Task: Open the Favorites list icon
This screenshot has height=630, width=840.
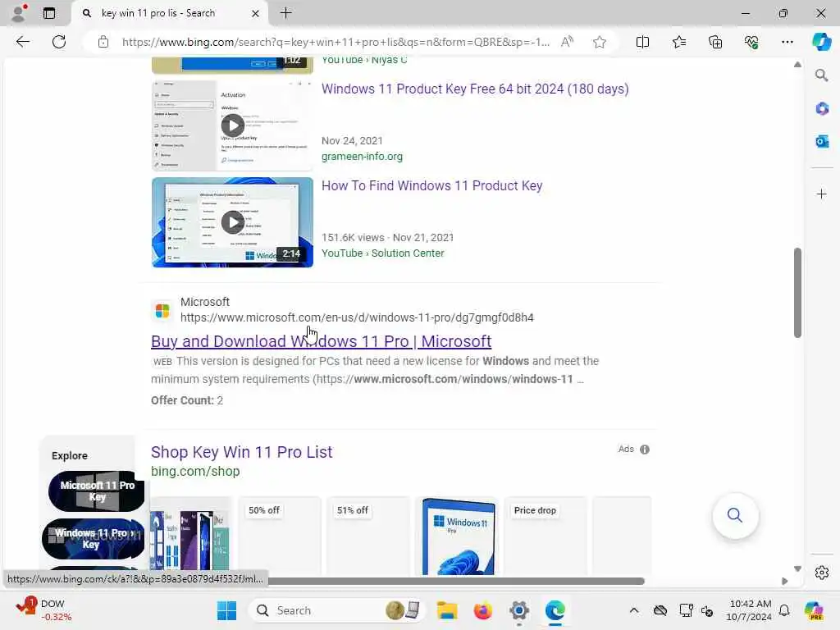Action: click(x=678, y=42)
